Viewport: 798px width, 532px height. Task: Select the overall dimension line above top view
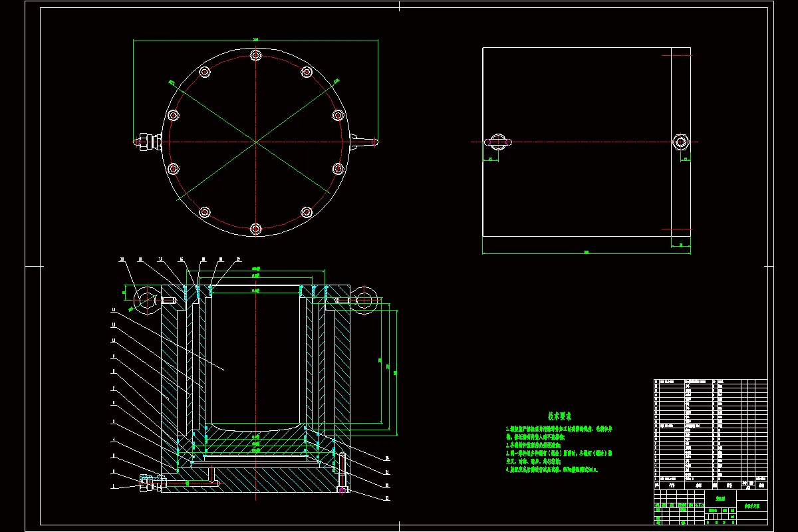(x=255, y=41)
